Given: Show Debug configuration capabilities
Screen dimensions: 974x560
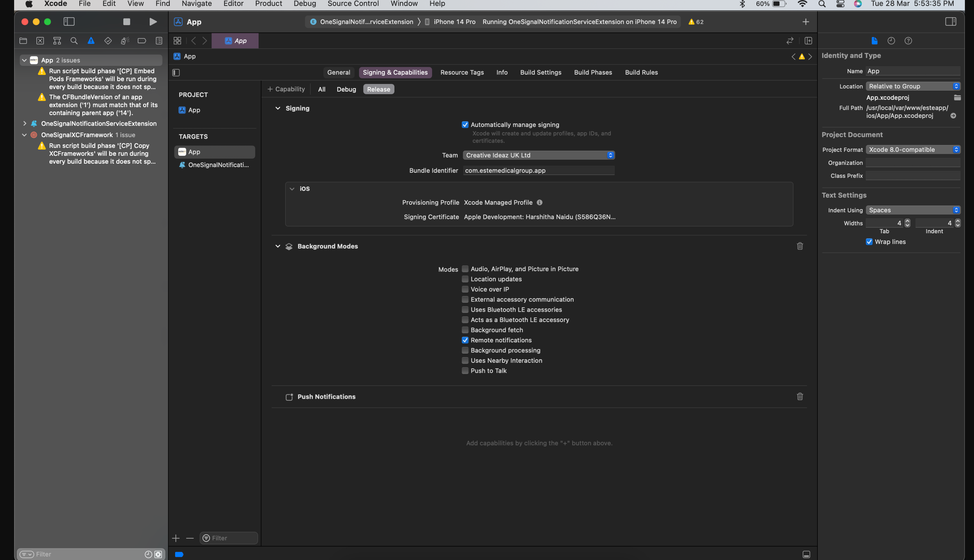Looking at the screenshot, I should [x=346, y=89].
